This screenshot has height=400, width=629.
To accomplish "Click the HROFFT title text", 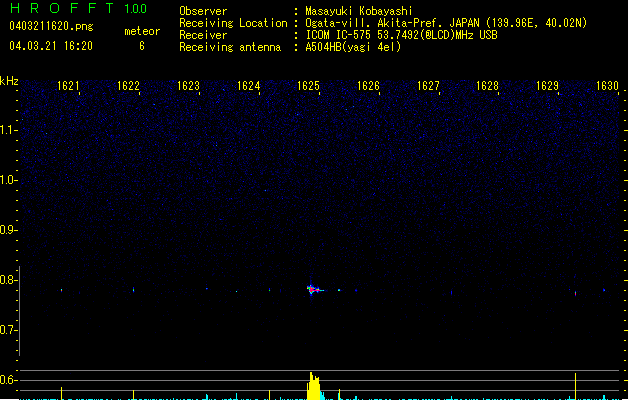I will 62,9.
